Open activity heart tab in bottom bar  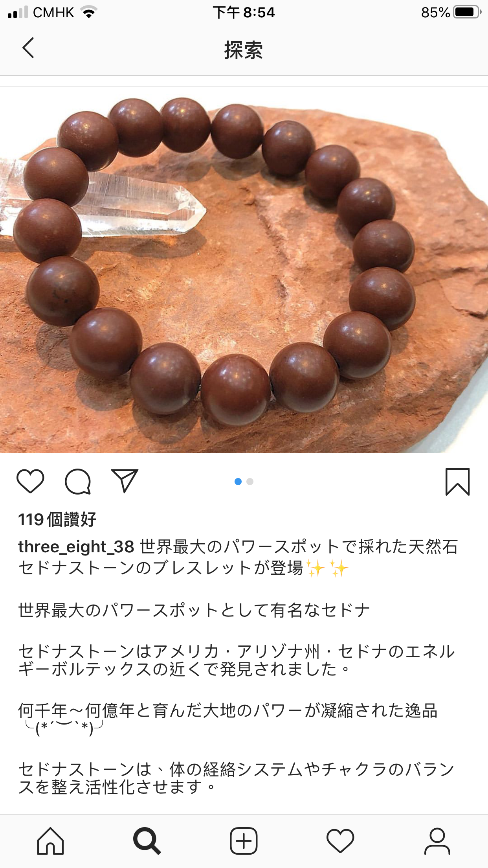340,841
